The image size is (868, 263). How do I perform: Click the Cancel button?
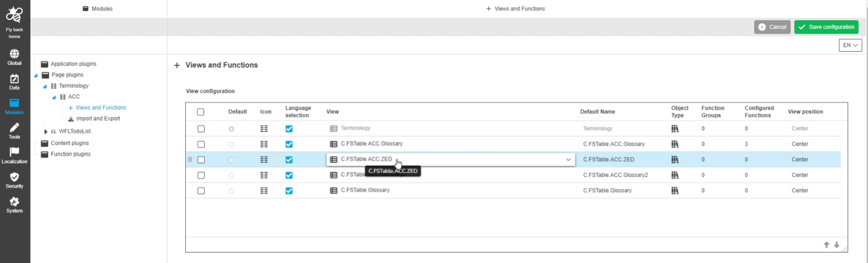772,27
